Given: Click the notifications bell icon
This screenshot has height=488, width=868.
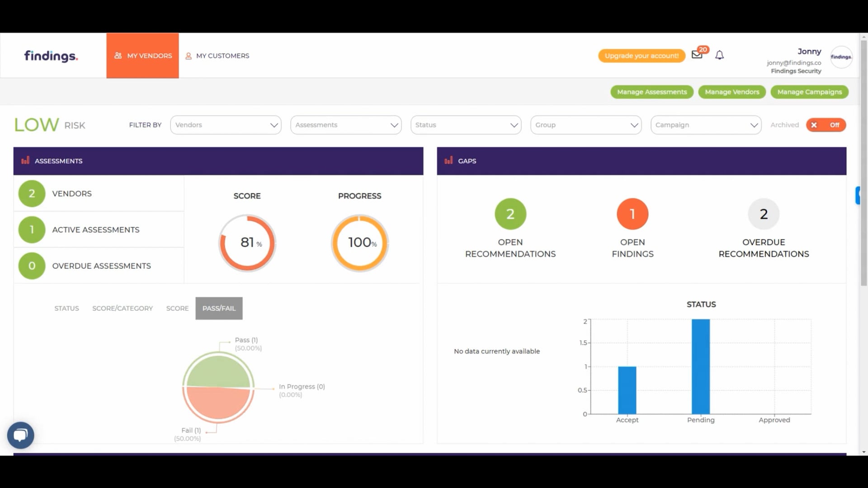Looking at the screenshot, I should [719, 55].
